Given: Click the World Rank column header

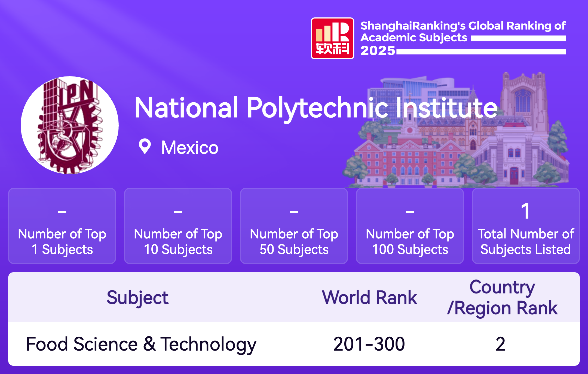Looking at the screenshot, I should [x=369, y=298].
